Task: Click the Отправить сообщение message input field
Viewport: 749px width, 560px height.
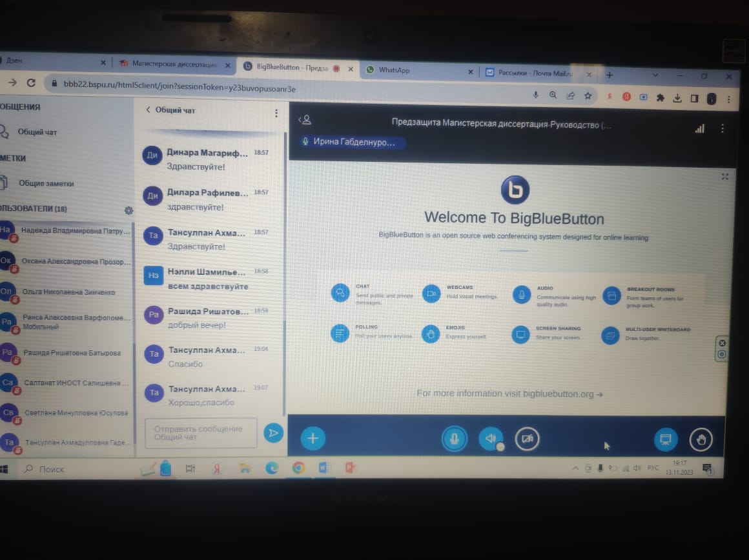Action: point(200,433)
